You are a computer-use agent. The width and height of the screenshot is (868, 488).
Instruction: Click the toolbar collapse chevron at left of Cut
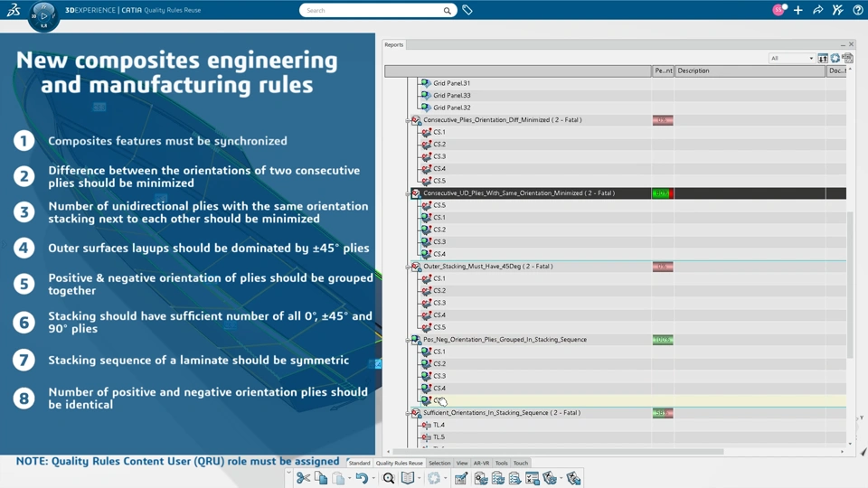tap(288, 473)
